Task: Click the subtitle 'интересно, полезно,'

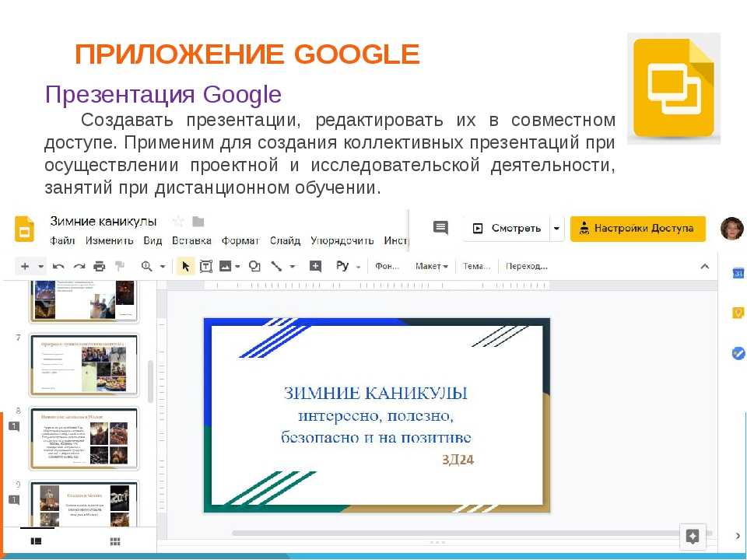Action: (376, 416)
